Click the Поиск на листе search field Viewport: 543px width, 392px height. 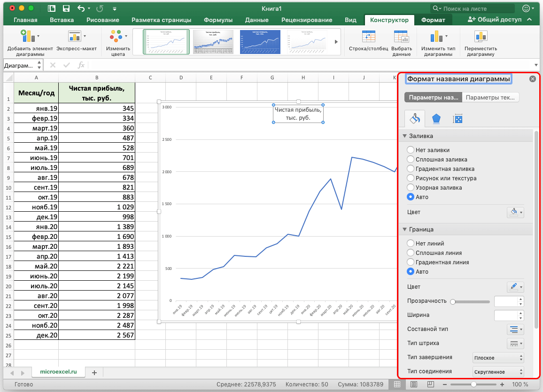tap(473, 8)
